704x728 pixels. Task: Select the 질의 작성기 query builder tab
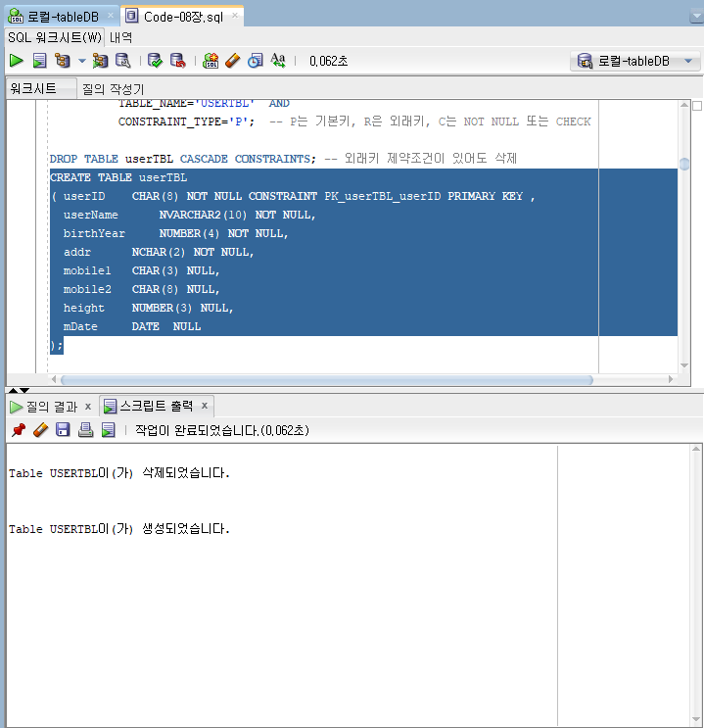point(113,89)
